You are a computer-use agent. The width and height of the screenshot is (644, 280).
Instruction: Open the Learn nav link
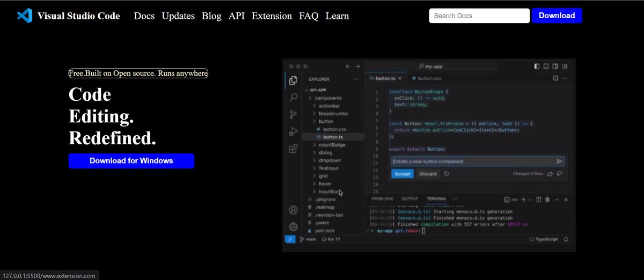pos(337,16)
